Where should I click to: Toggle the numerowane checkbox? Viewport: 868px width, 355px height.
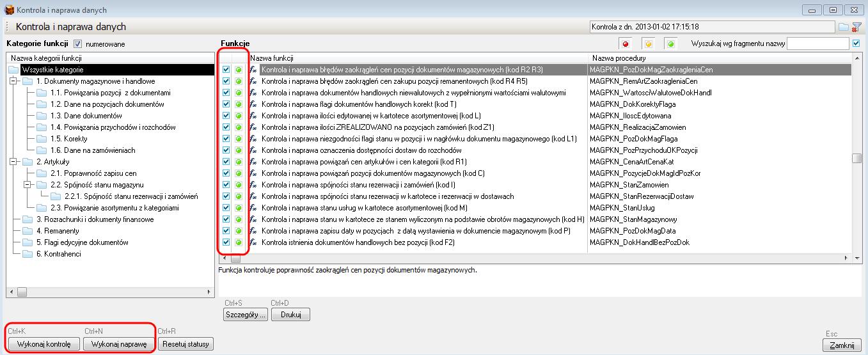(78, 44)
